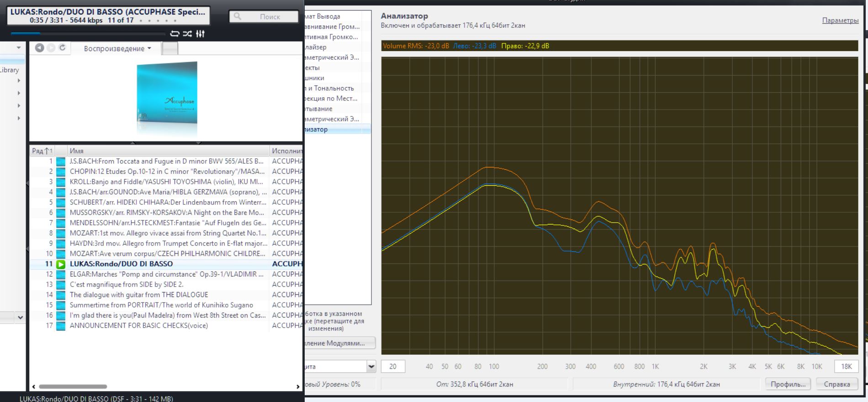Image resolution: width=868 pixels, height=402 pixels.
Task: Select track 4 J.S.BACH/arr.GOUNOD:Ave Maria
Action: coord(167,192)
